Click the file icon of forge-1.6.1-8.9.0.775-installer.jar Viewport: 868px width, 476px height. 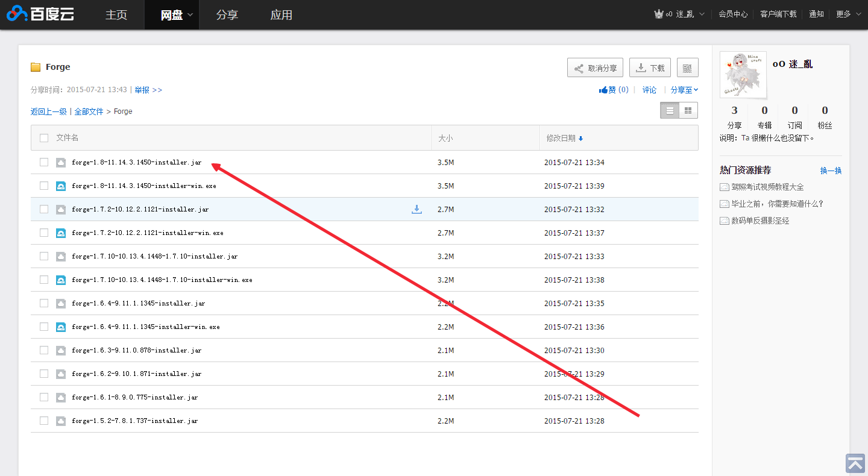click(x=61, y=398)
